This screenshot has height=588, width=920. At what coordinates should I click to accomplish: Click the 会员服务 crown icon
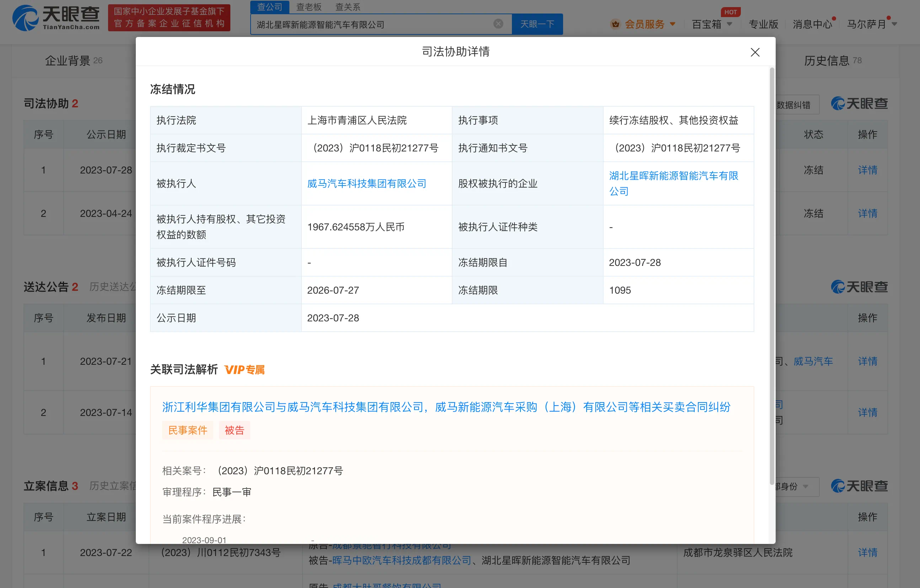[615, 25]
